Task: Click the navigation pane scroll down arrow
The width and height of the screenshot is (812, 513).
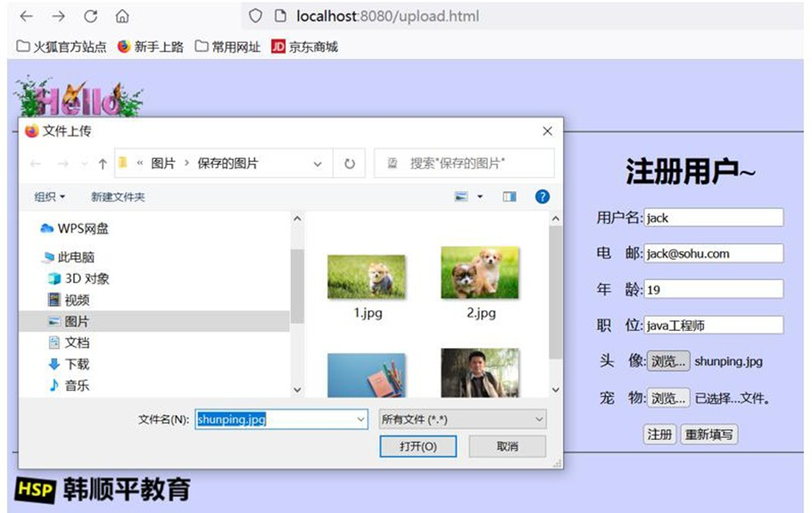Action: (297, 389)
